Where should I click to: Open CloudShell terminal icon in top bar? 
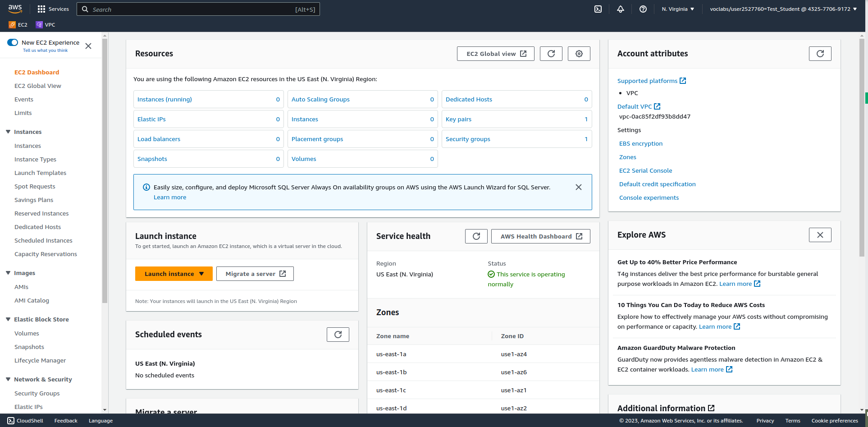click(x=598, y=9)
